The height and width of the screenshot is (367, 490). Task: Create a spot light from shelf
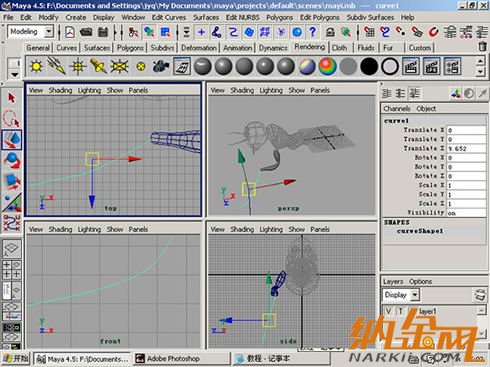98,66
